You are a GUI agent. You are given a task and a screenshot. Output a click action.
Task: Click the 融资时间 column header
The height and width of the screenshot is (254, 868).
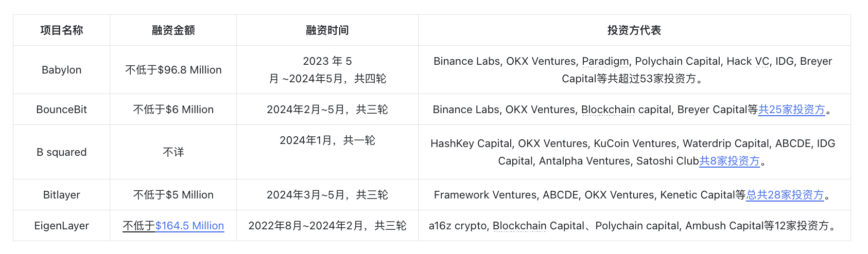click(327, 30)
